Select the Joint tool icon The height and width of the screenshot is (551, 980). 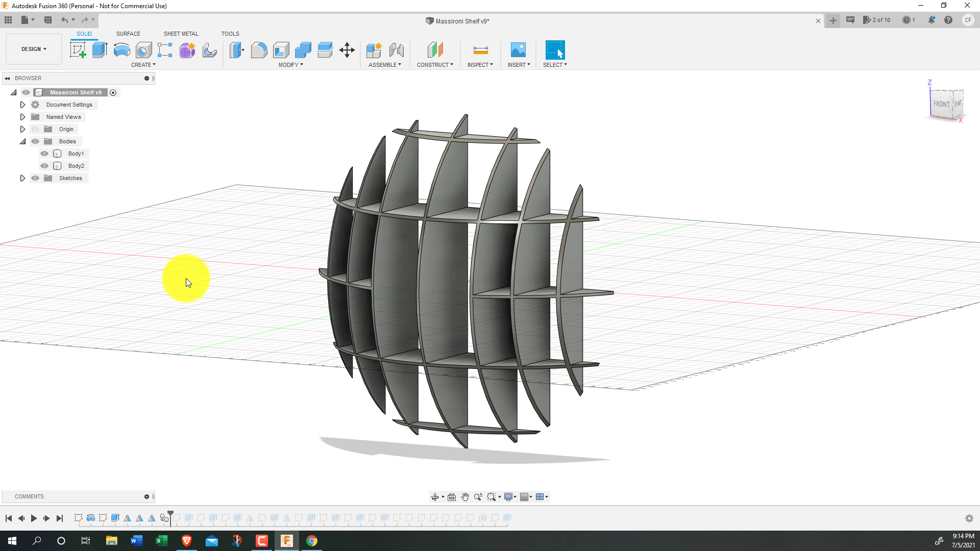[x=396, y=50]
